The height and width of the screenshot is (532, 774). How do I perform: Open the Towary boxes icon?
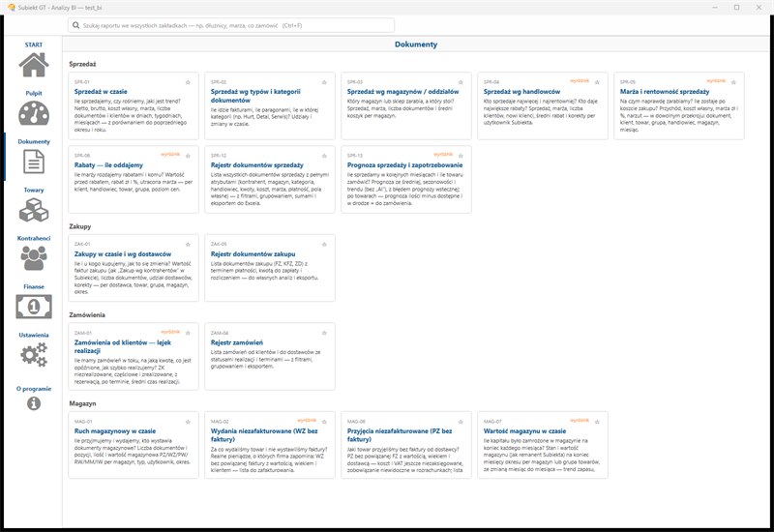34,210
